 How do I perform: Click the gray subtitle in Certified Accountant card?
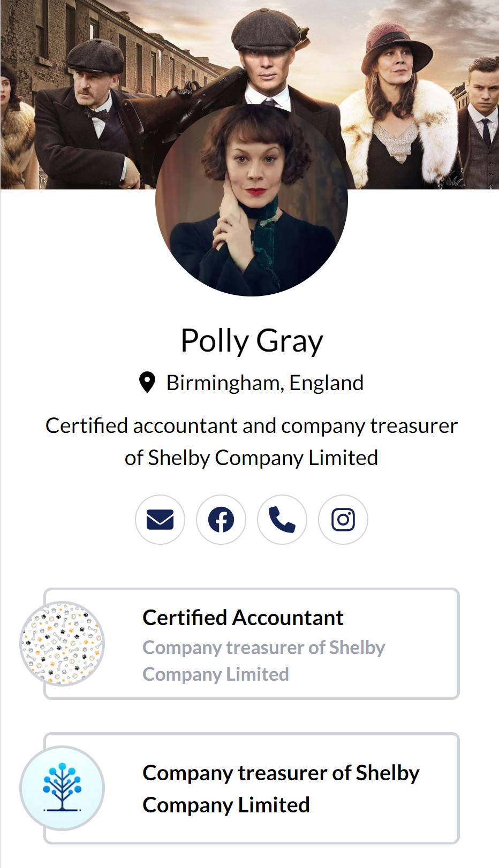[x=263, y=660]
